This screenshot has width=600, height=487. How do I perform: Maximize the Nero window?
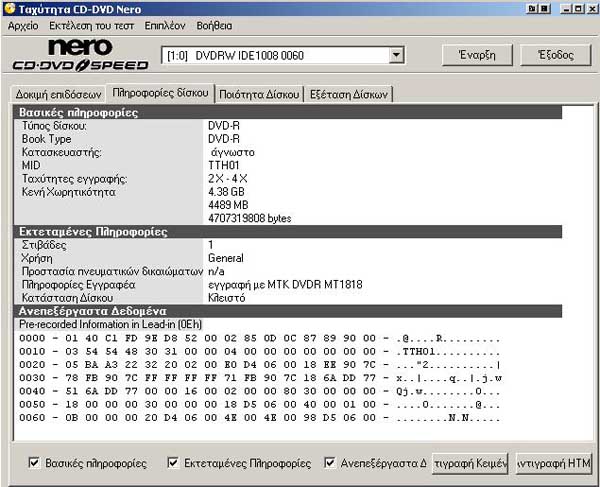pos(579,8)
